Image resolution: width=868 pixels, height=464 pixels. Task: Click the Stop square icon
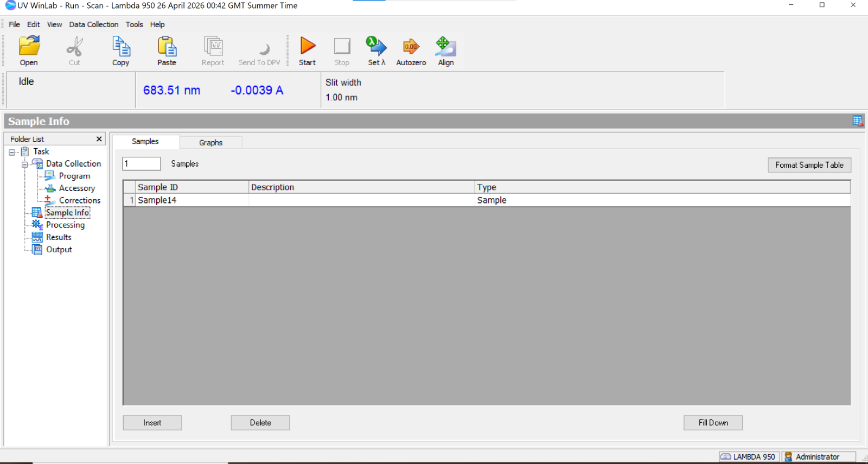point(342,46)
